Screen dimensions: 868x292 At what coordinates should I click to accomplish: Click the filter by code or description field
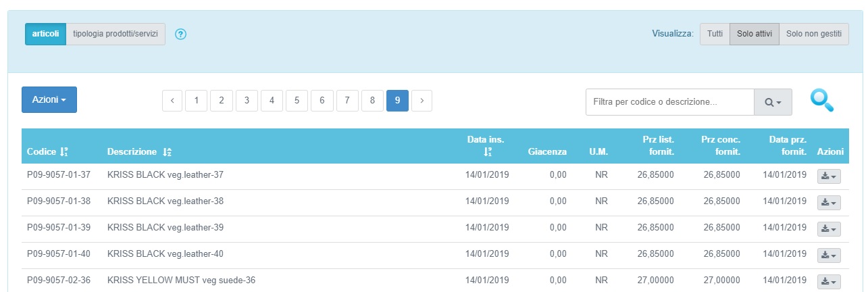tap(669, 102)
